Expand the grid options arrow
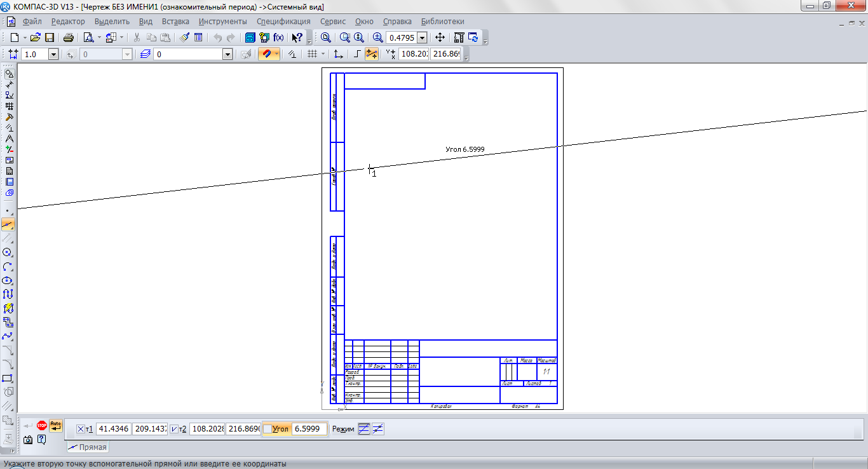This screenshot has width=868, height=469. tap(323, 55)
